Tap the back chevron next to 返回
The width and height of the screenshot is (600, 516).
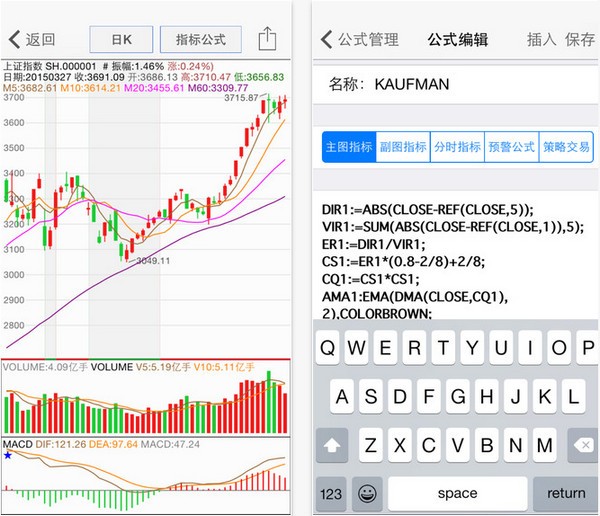coord(15,40)
